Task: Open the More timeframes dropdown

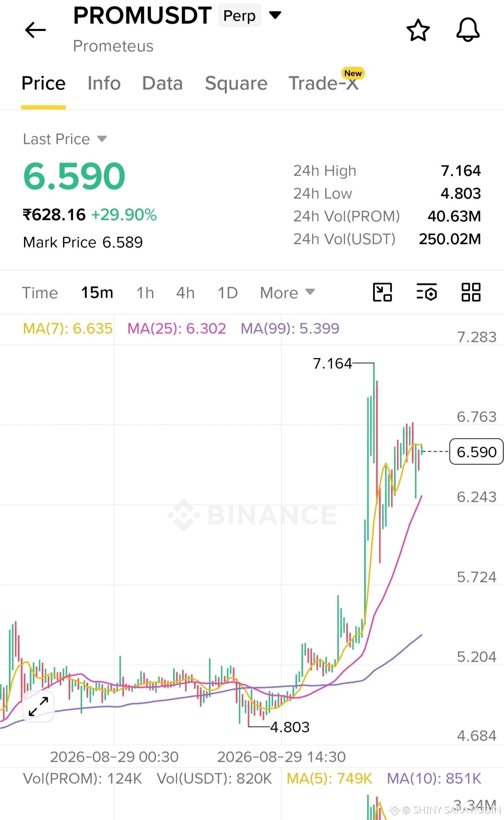Action: (x=287, y=292)
